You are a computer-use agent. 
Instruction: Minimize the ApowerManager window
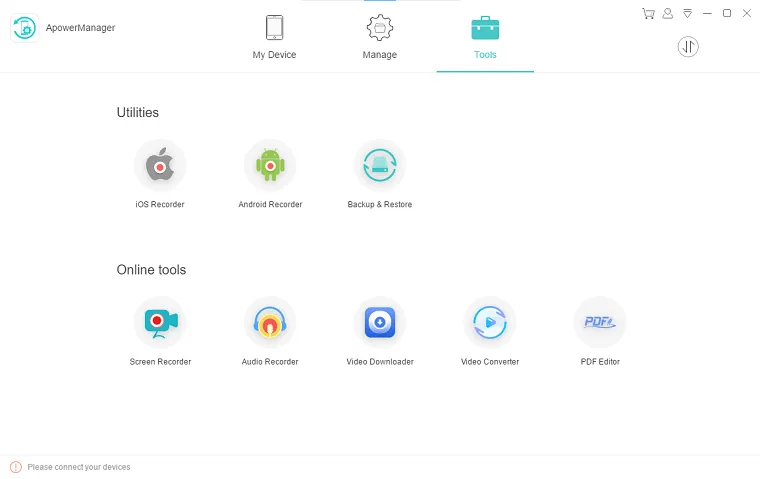coord(707,14)
